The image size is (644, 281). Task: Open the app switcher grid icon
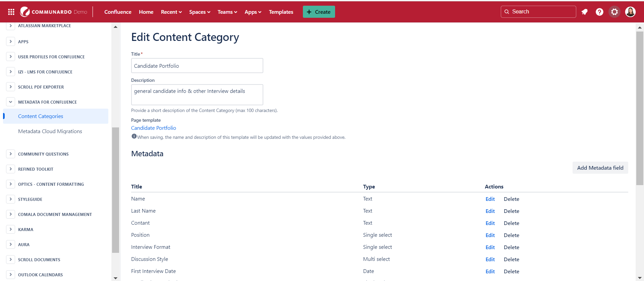pyautogui.click(x=11, y=12)
